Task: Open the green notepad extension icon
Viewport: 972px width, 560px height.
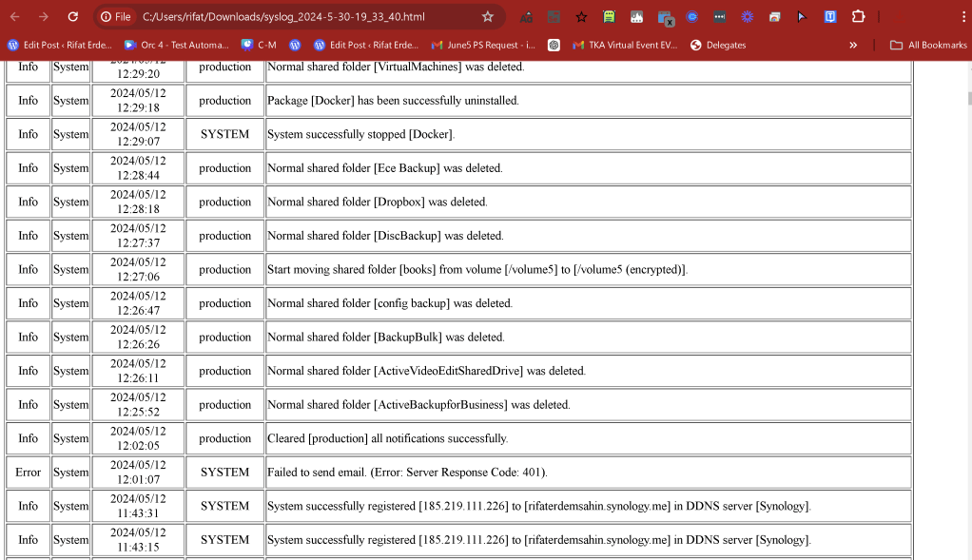Action: (609, 17)
